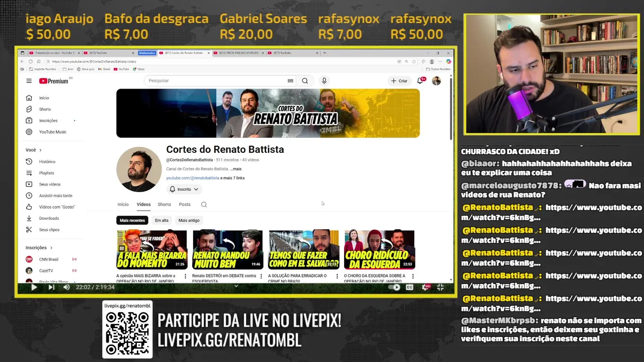
Task: Open Seus vídeos in sidebar
Action: tap(50, 184)
